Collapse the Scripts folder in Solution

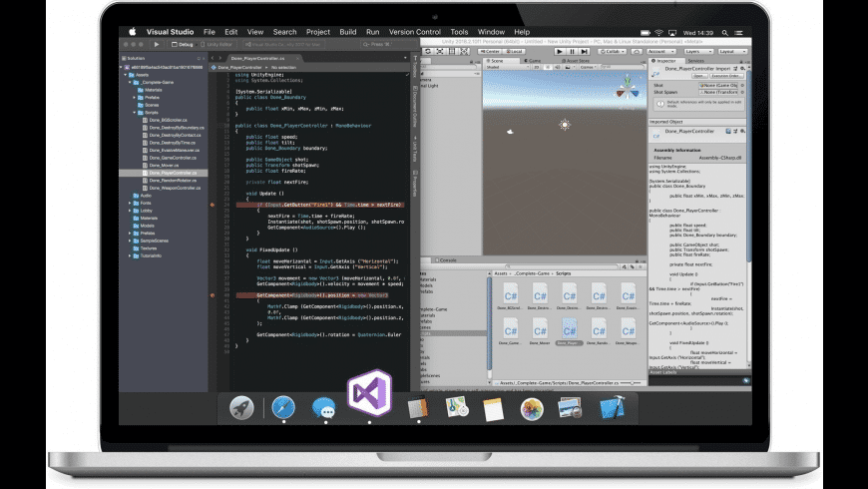pos(135,113)
